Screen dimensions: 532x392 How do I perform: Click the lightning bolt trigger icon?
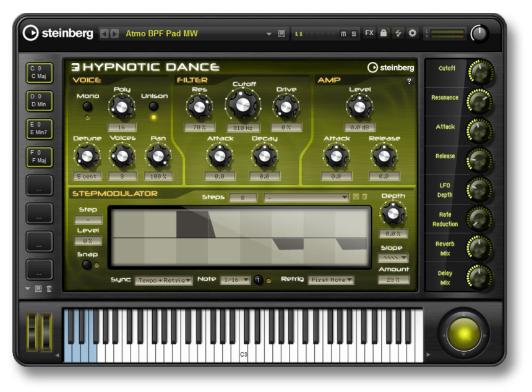pos(398,33)
